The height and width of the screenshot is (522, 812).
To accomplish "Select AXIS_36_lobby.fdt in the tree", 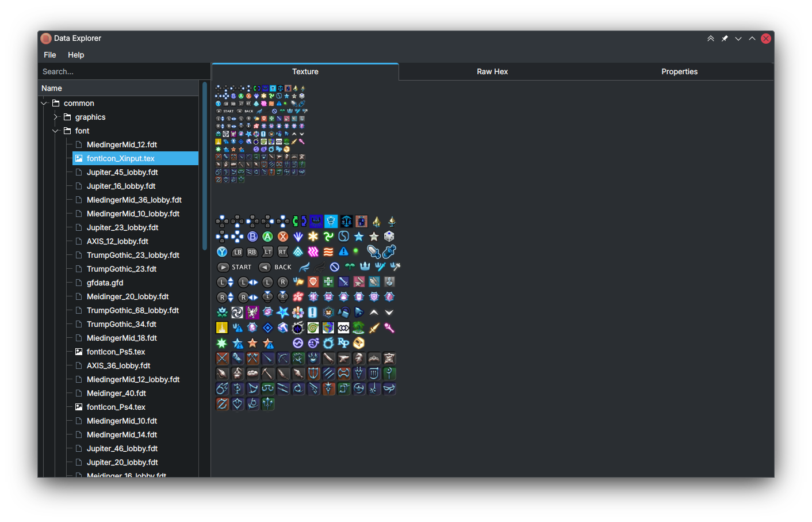I will tap(118, 365).
